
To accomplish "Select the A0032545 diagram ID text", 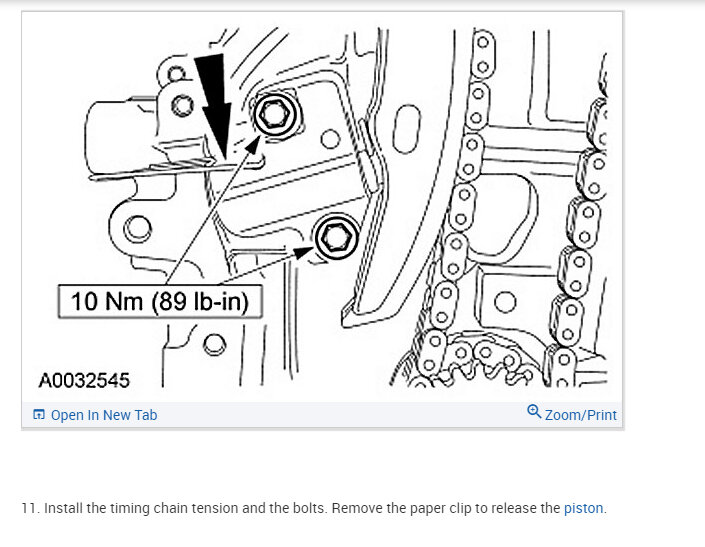I will [84, 381].
